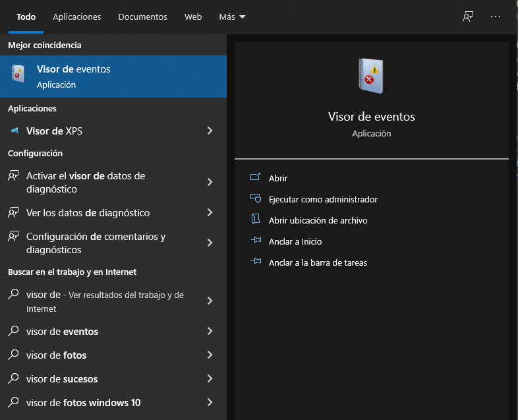Image resolution: width=518 pixels, height=420 pixels.
Task: Expand Ver los datos de diagnóstico arrow
Action: [x=210, y=212]
